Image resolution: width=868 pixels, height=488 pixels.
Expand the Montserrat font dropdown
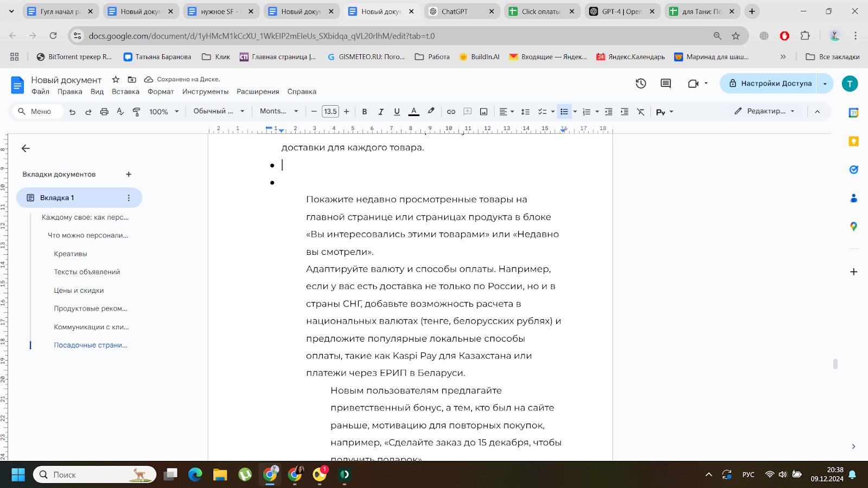coord(279,111)
